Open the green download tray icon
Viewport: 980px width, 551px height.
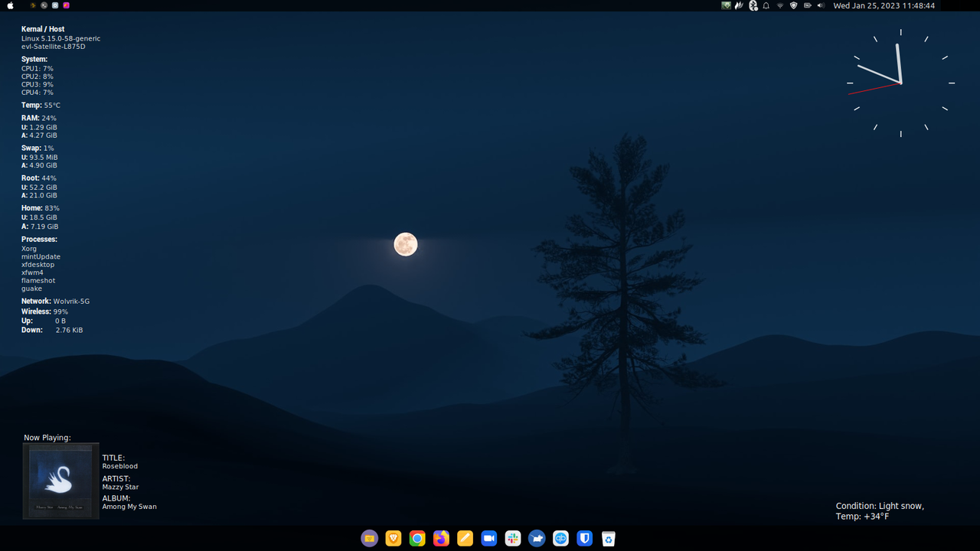click(726, 5)
